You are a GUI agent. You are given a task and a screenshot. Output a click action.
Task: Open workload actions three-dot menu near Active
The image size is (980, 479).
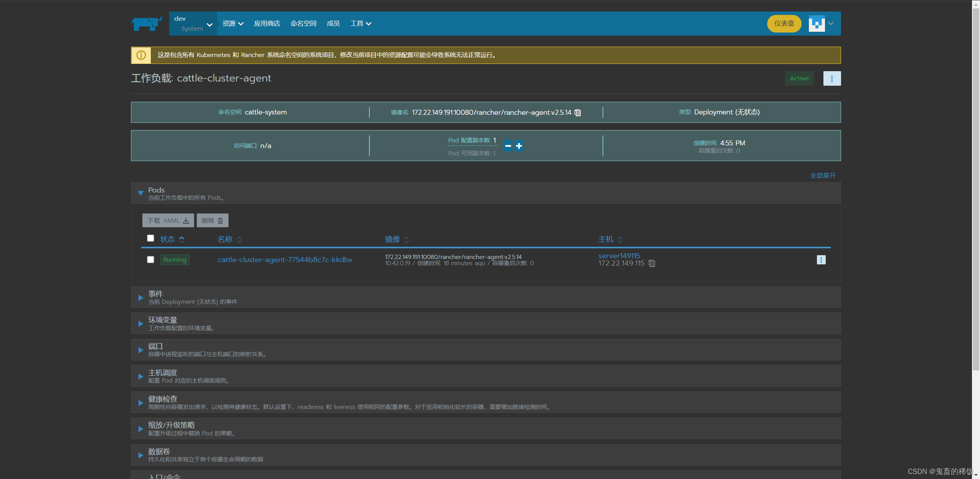tap(831, 78)
